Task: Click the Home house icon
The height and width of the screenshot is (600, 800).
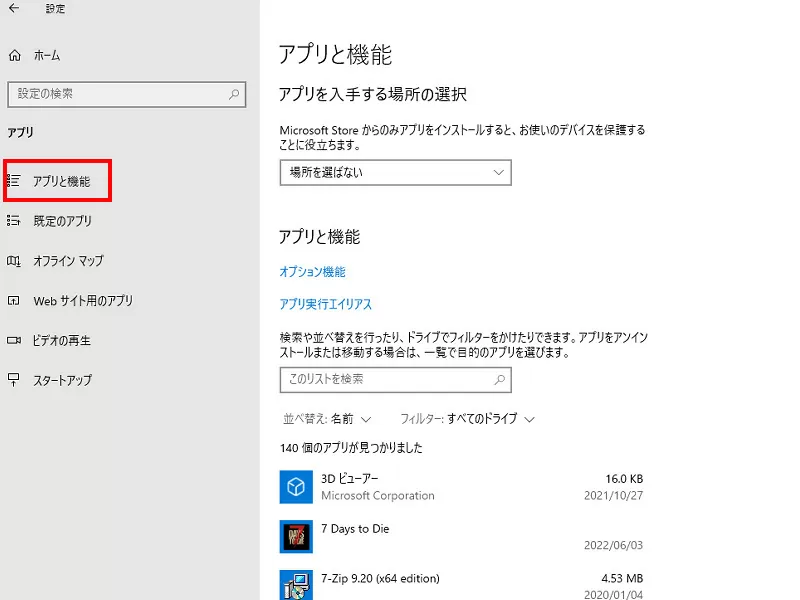Action: 15,55
